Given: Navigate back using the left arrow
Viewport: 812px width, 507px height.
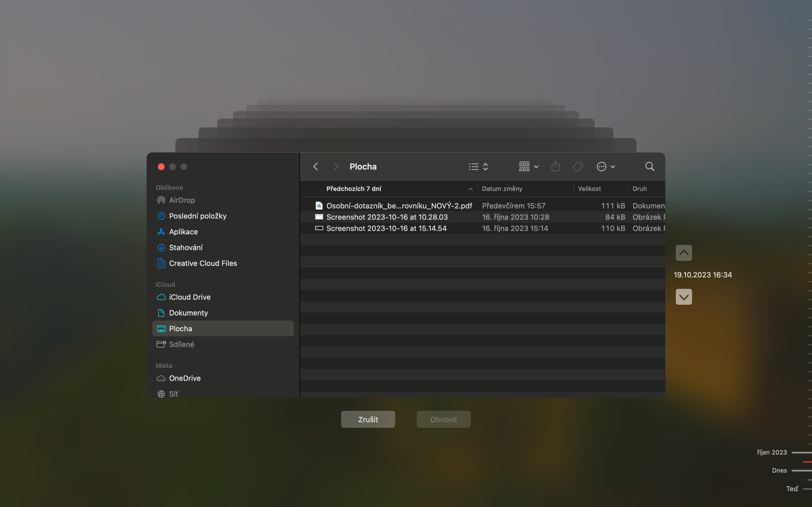Looking at the screenshot, I should 315,166.
